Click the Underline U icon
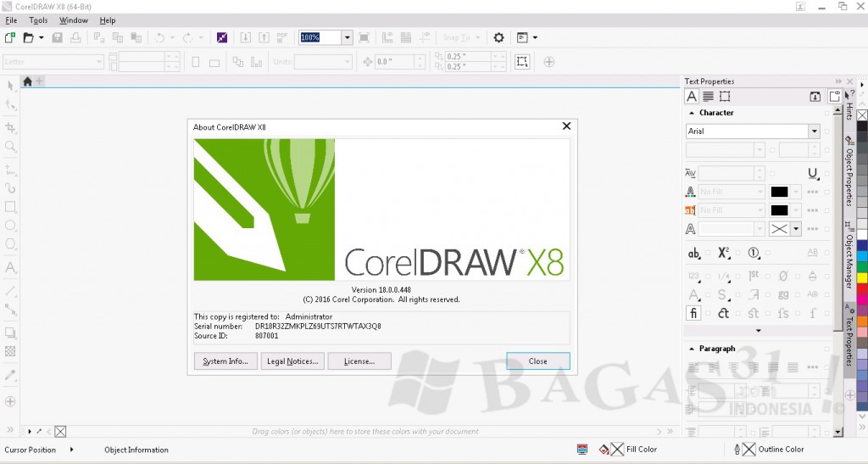Viewport: 868px width, 464px height. (x=813, y=173)
